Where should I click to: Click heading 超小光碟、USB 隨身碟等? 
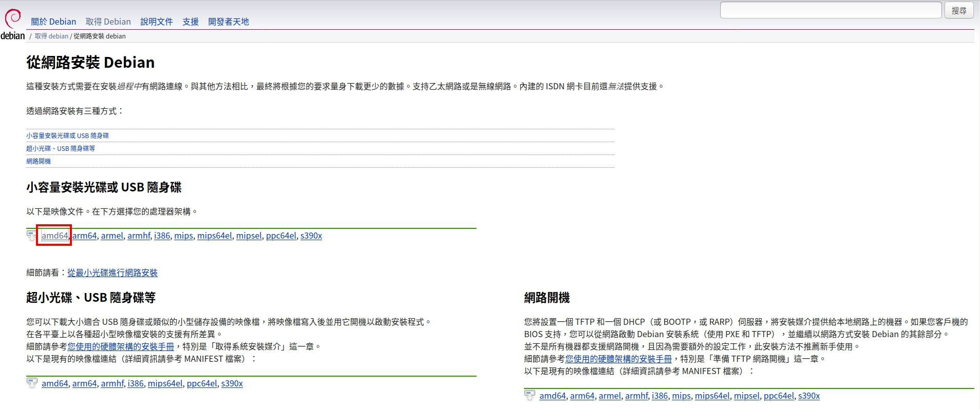(x=91, y=298)
